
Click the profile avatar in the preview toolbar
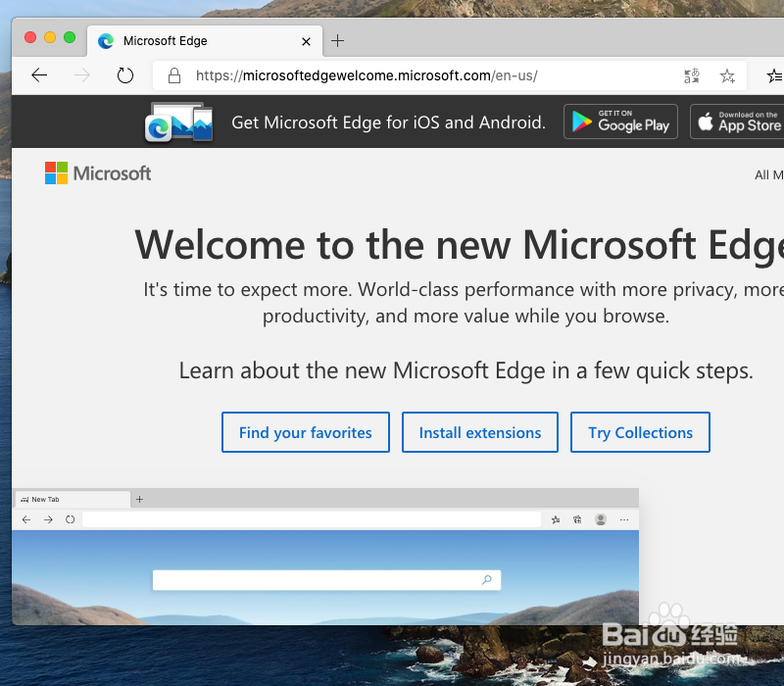coord(601,519)
